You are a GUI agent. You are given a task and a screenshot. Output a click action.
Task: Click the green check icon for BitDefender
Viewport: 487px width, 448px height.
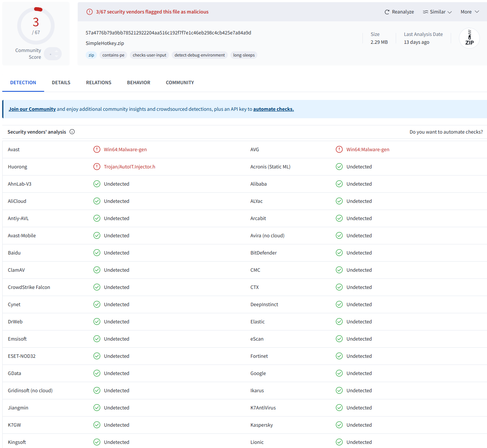(339, 253)
